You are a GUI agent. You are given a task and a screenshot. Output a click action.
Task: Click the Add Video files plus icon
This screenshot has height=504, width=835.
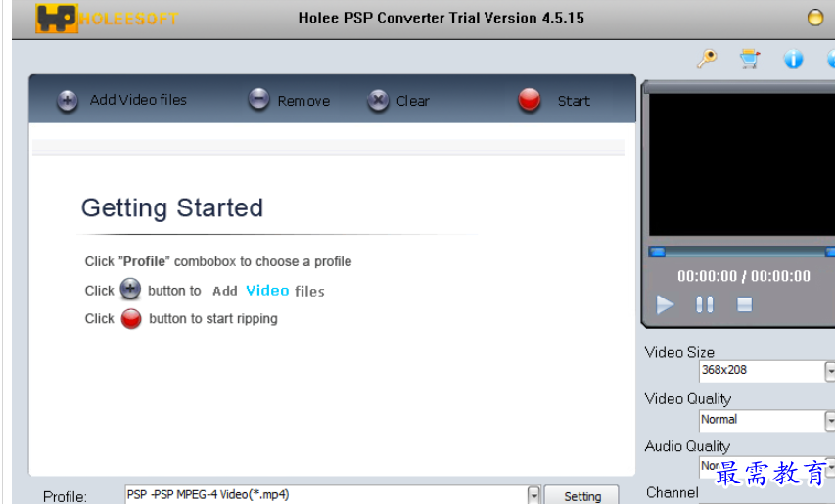(68, 100)
